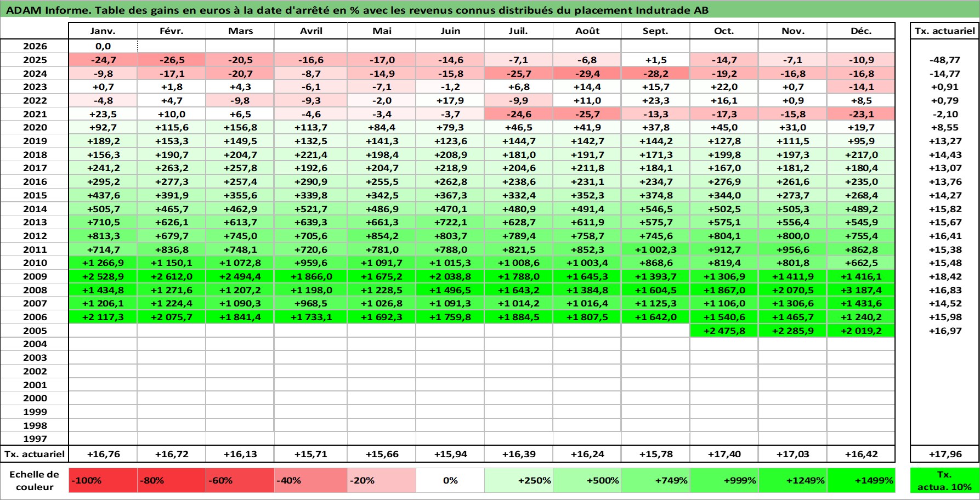Click the 0% white scale swatch
Screen dimensions: 980x500
450,480
